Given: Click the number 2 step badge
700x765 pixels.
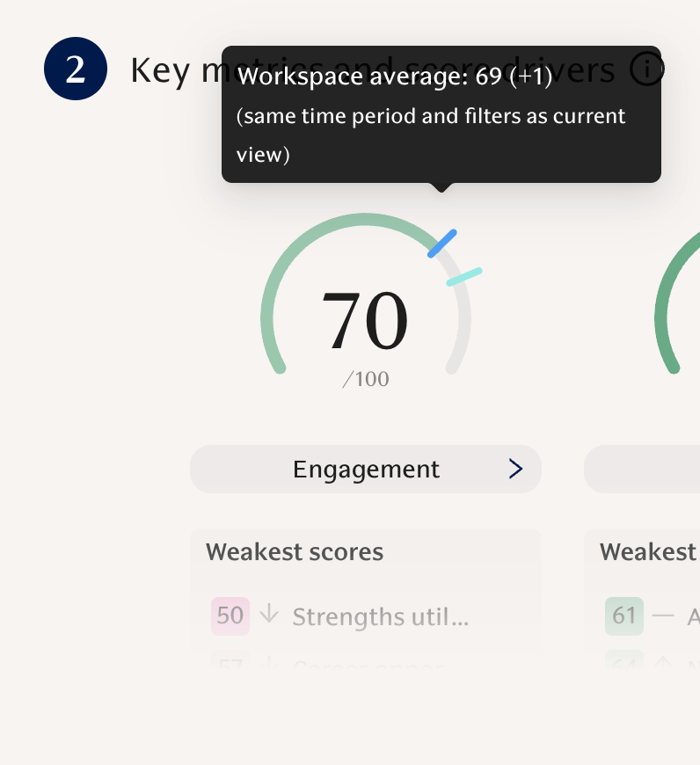Looking at the screenshot, I should tap(76, 69).
